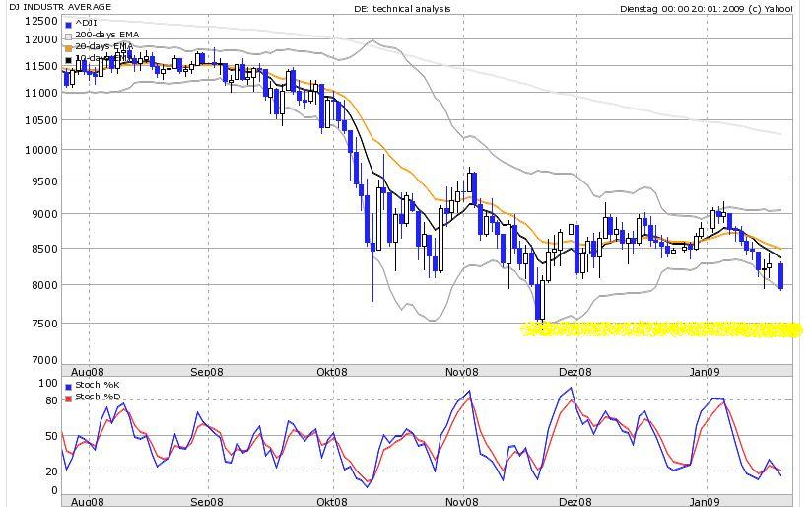This screenshot has width=812, height=507.
Task: Click Nov08 on the stochastic panel axis
Action: (462, 502)
